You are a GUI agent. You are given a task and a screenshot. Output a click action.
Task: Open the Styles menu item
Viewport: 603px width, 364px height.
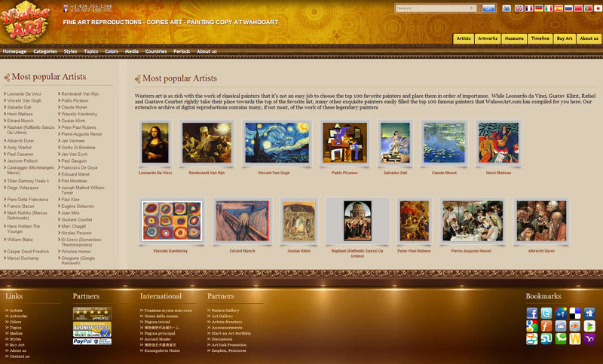click(70, 51)
